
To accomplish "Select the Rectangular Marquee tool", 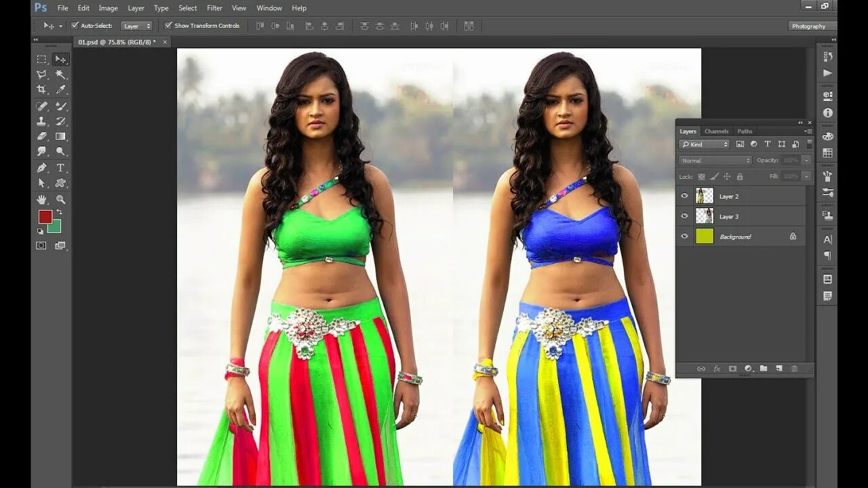I will click(x=41, y=59).
